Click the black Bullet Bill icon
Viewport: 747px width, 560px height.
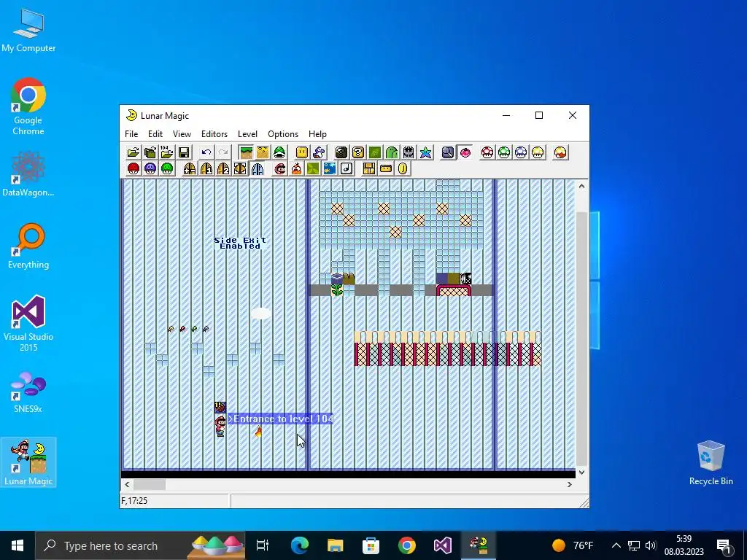click(341, 152)
